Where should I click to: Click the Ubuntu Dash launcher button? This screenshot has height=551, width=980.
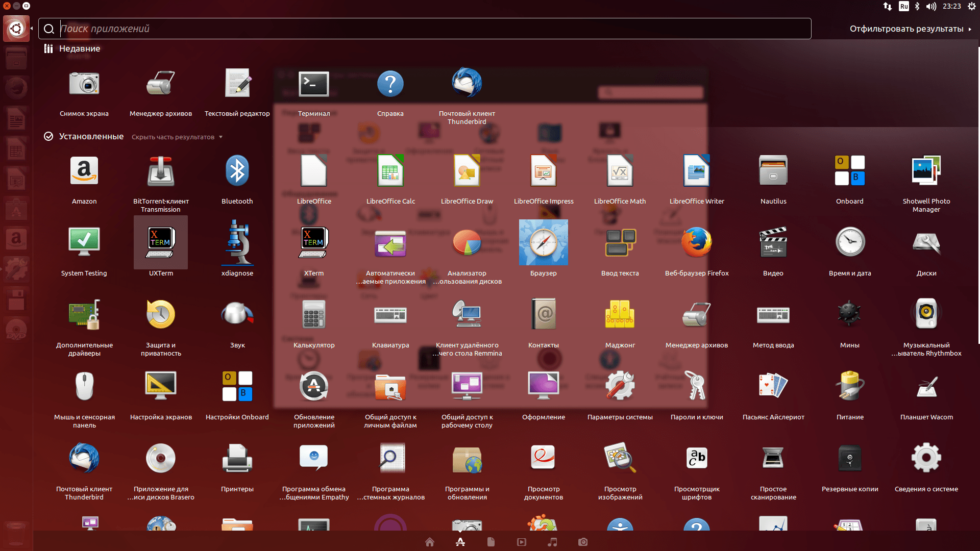[x=16, y=29]
